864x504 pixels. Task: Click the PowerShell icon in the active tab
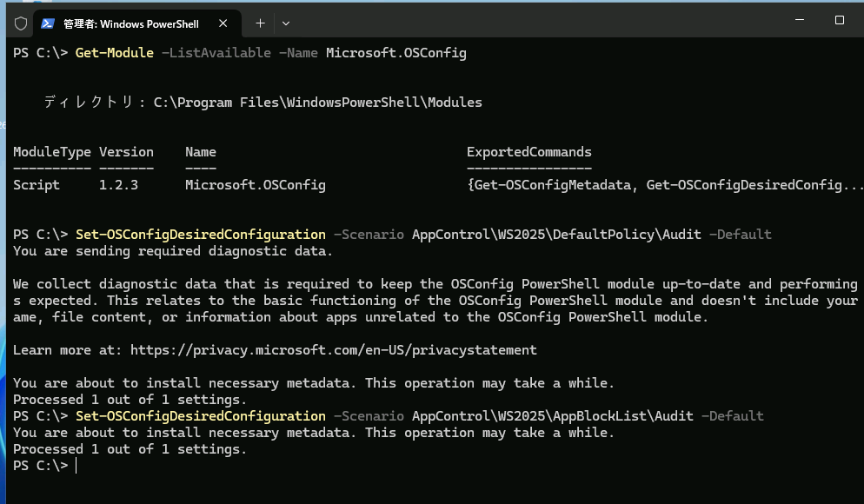click(48, 23)
